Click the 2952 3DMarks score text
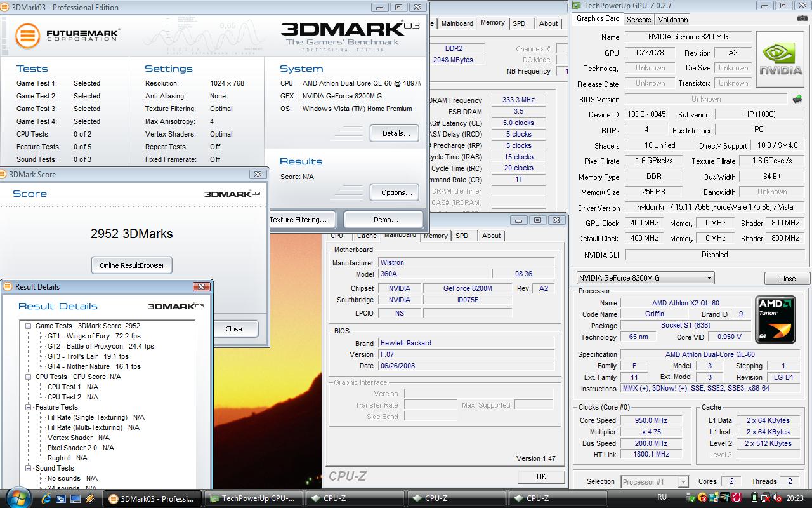This screenshot has width=812, height=508. tap(132, 234)
